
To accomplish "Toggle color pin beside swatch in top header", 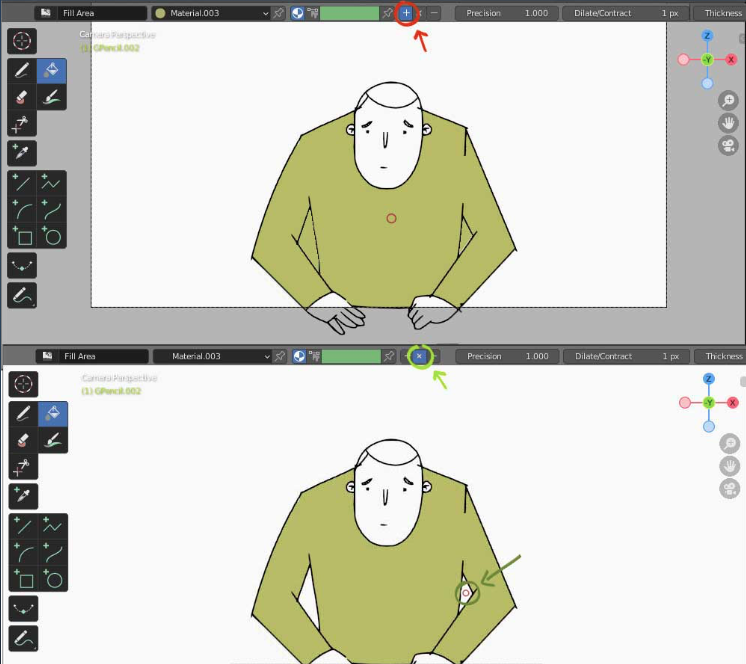I will [388, 13].
